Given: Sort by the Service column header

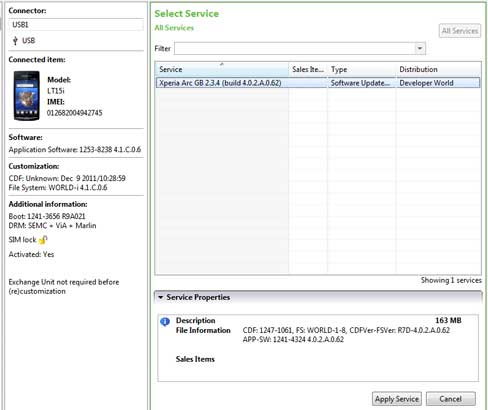Looking at the screenshot, I should point(222,69).
